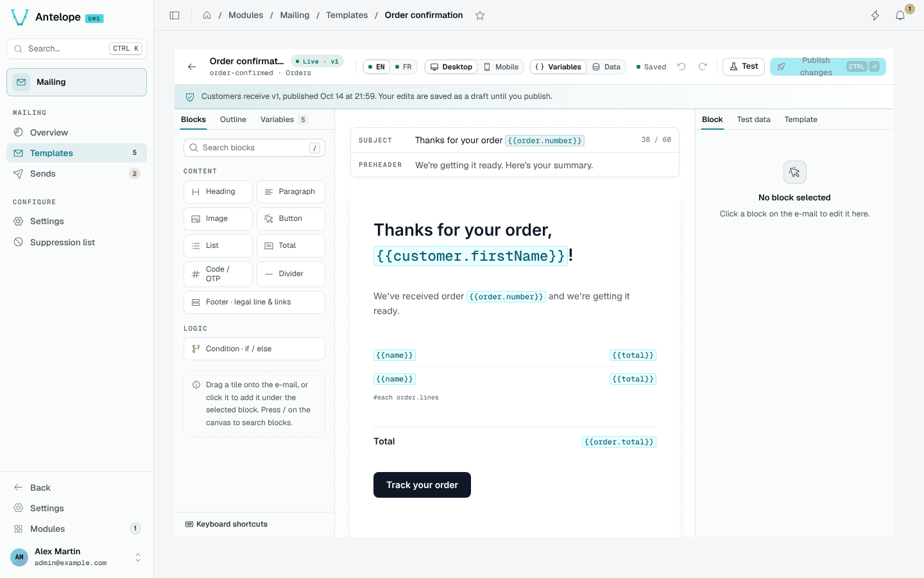The width and height of the screenshot is (924, 578).
Task: Open Modules in the bottom sidebar
Action: pos(76,529)
